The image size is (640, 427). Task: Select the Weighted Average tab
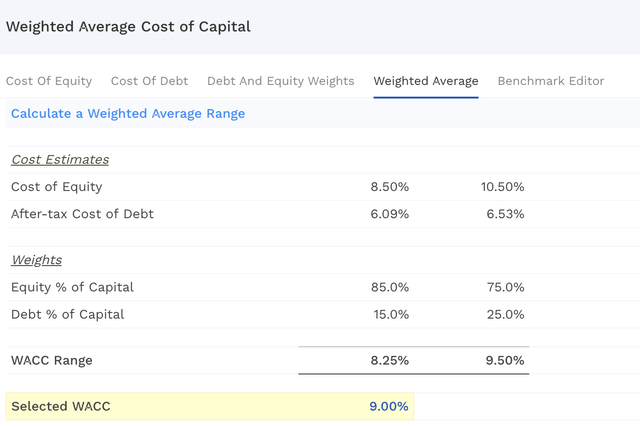pos(425,81)
